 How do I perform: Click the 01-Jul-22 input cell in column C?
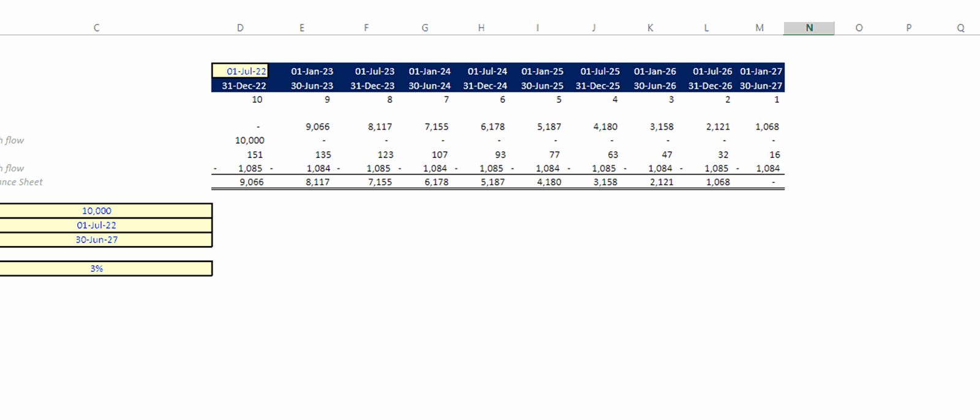(97, 225)
